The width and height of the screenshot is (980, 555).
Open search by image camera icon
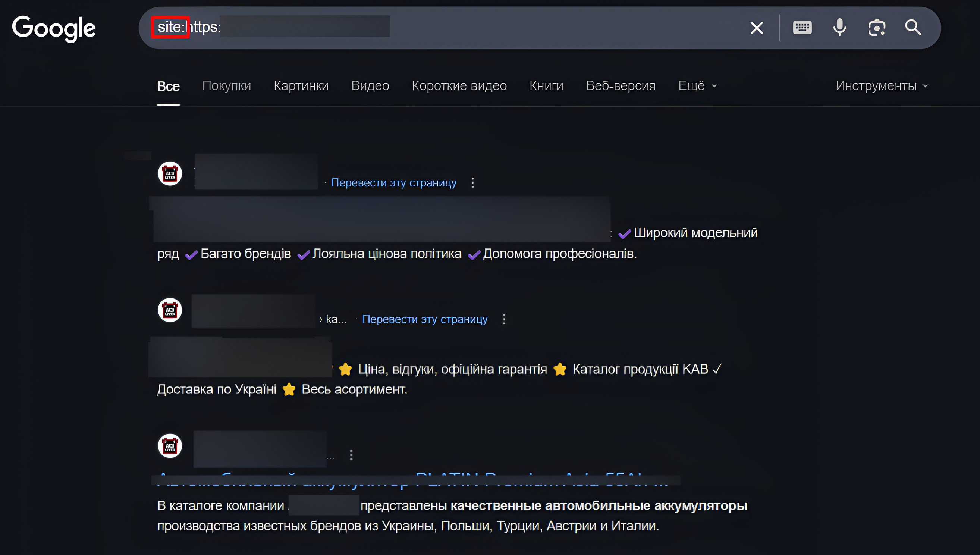point(876,28)
